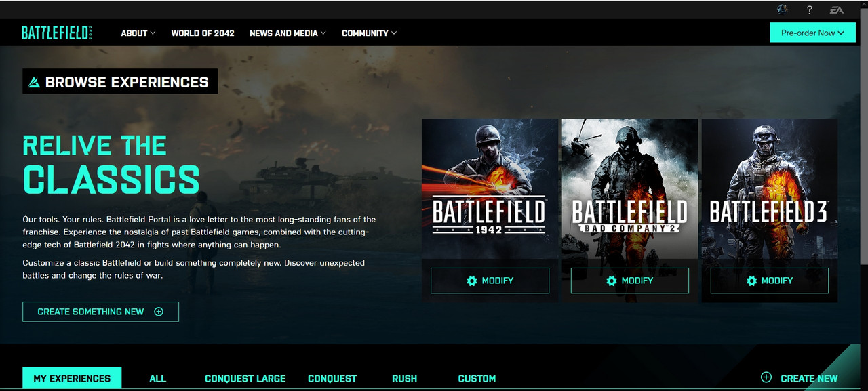Modify the Battlefield 3 experience

click(x=769, y=281)
